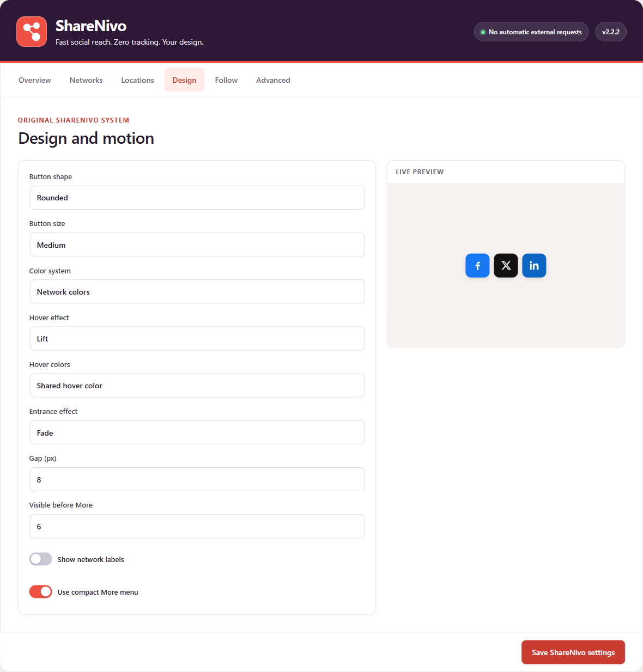643x672 pixels.
Task: Click the ShareNivo title text
Action: point(91,26)
